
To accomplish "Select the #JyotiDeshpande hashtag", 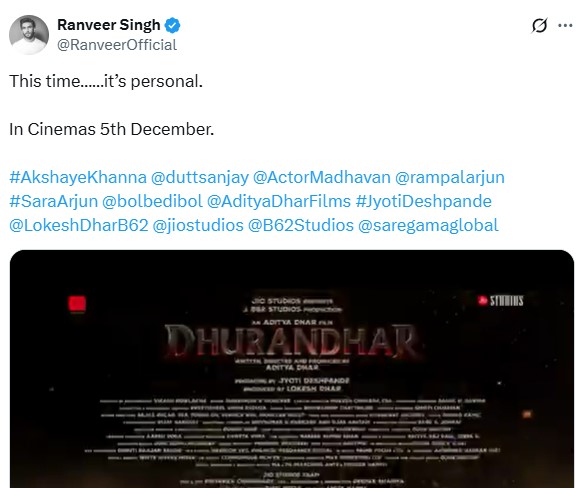I will pyautogui.click(x=424, y=201).
